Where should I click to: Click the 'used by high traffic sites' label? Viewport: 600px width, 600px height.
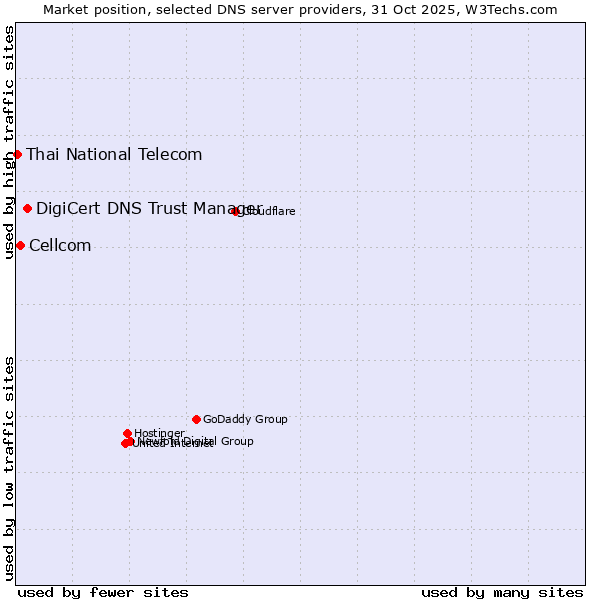[x=9, y=142]
